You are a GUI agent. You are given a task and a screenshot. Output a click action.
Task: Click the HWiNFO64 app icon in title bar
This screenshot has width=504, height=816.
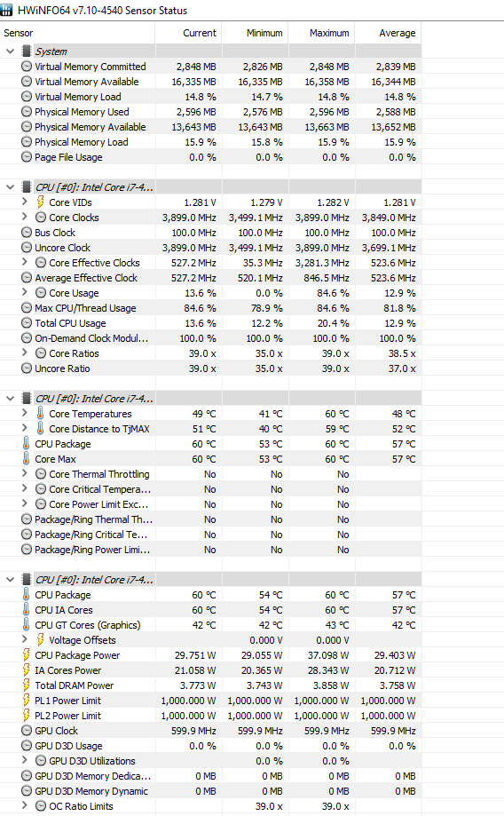click(7, 10)
